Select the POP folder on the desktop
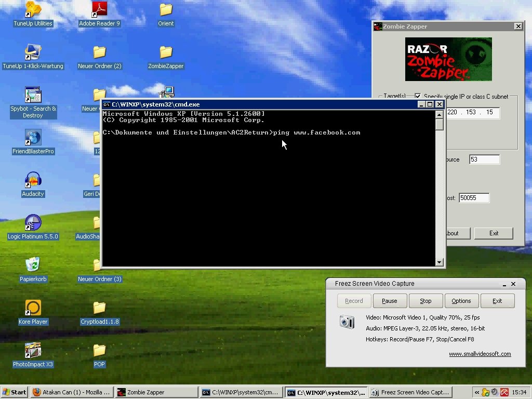Screen dimensions: 532x399 coord(99,355)
